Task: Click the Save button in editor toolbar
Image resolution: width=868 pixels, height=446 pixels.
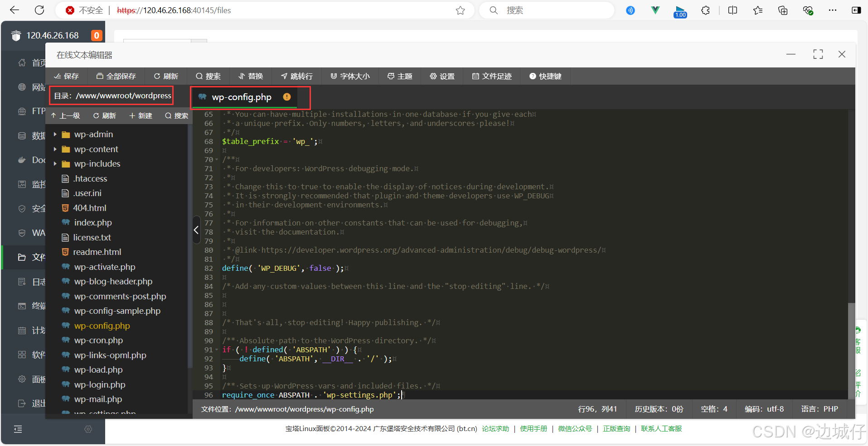Action: [66, 76]
